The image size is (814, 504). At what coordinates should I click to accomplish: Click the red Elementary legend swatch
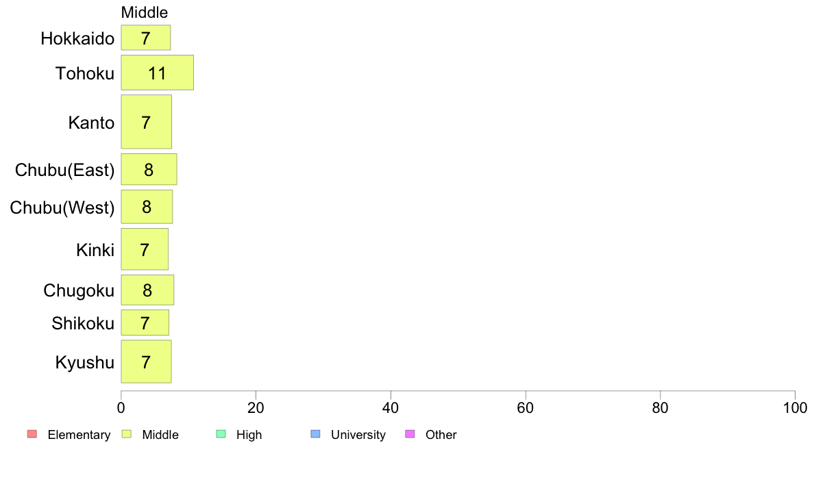(x=32, y=434)
